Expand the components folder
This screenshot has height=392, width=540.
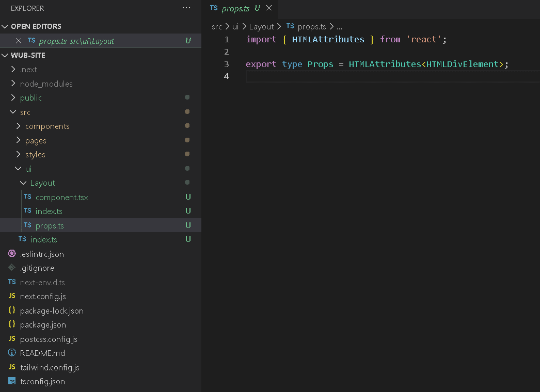(47, 126)
